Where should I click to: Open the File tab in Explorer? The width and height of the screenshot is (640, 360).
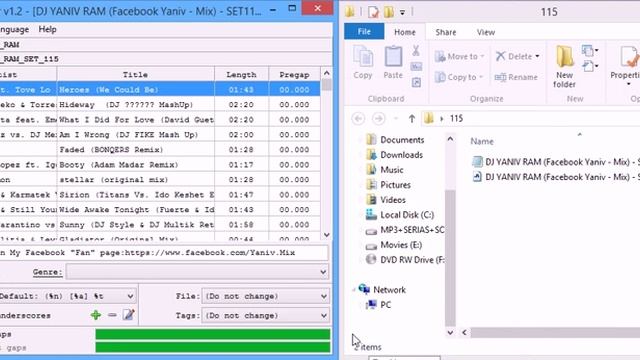pyautogui.click(x=364, y=31)
